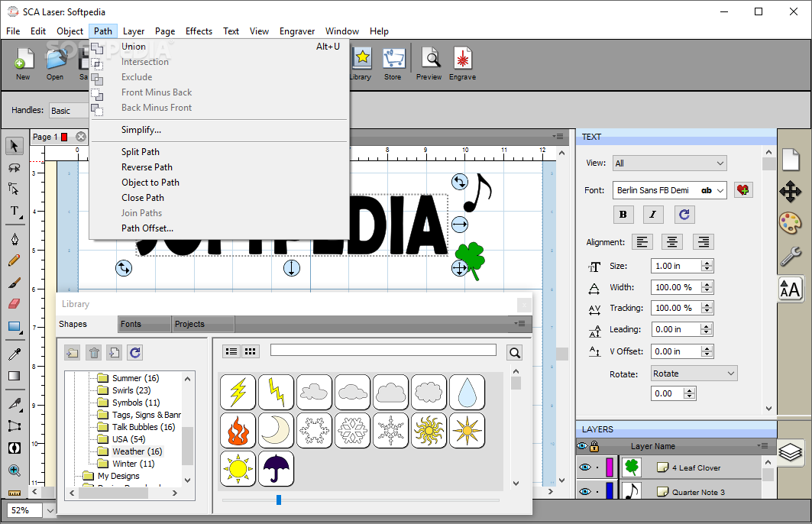This screenshot has width=812, height=524.
Task: Select the Rectangle shape tool
Action: 15,327
